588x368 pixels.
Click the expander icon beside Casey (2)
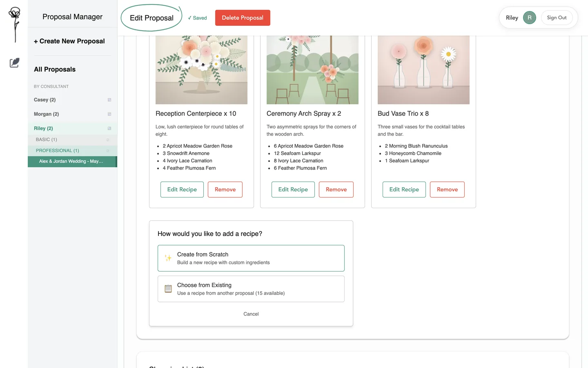(109, 100)
